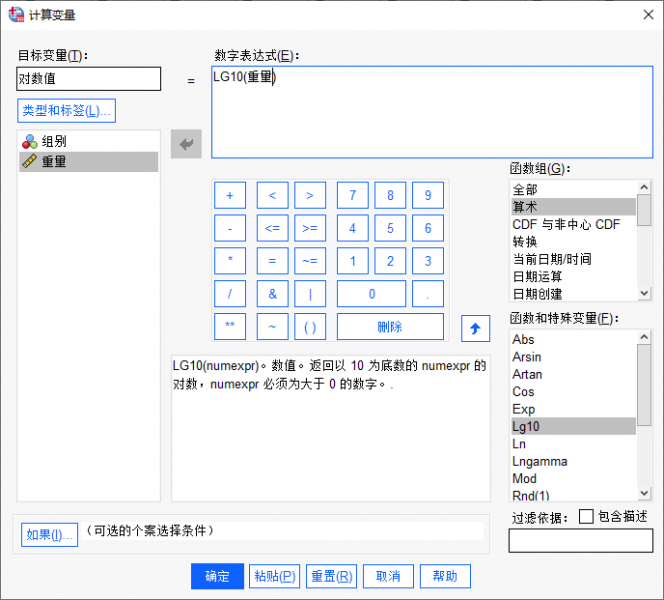Click the tilde NOT key
Image resolution: width=664 pixels, height=600 pixels.
tap(272, 326)
